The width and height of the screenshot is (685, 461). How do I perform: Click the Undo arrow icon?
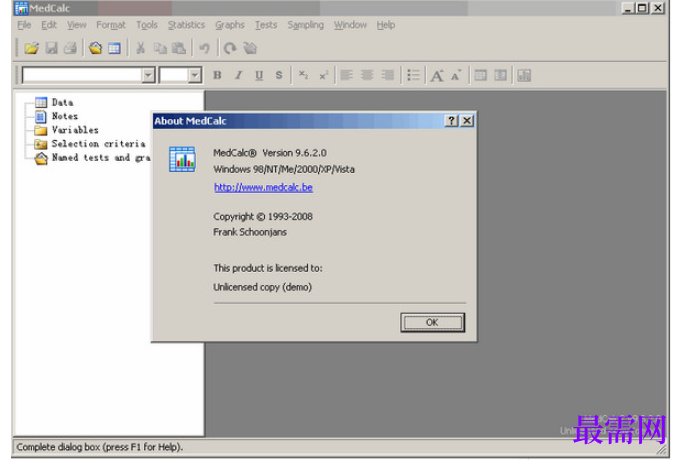pyautogui.click(x=204, y=48)
